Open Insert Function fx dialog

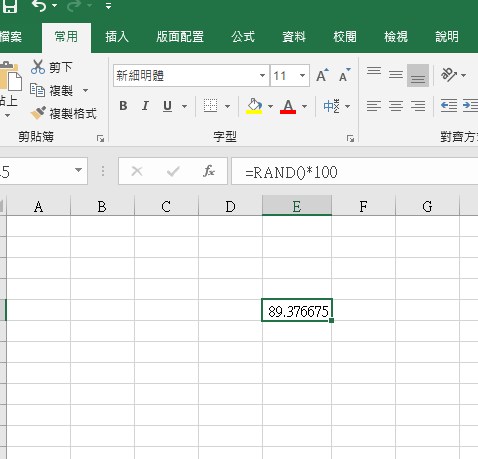pos(209,171)
